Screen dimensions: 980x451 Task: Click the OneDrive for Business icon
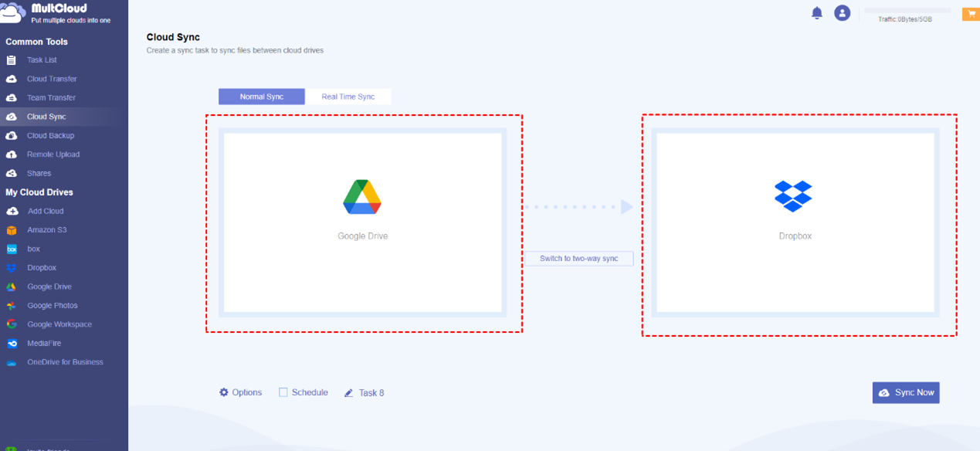point(12,362)
